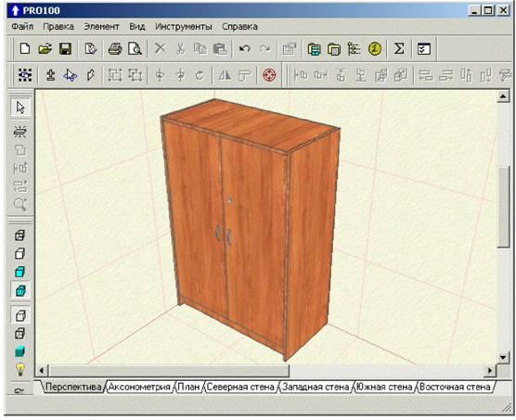Screen dimensions: 516x420
Task: Switch to the План view tab
Action: (189, 387)
